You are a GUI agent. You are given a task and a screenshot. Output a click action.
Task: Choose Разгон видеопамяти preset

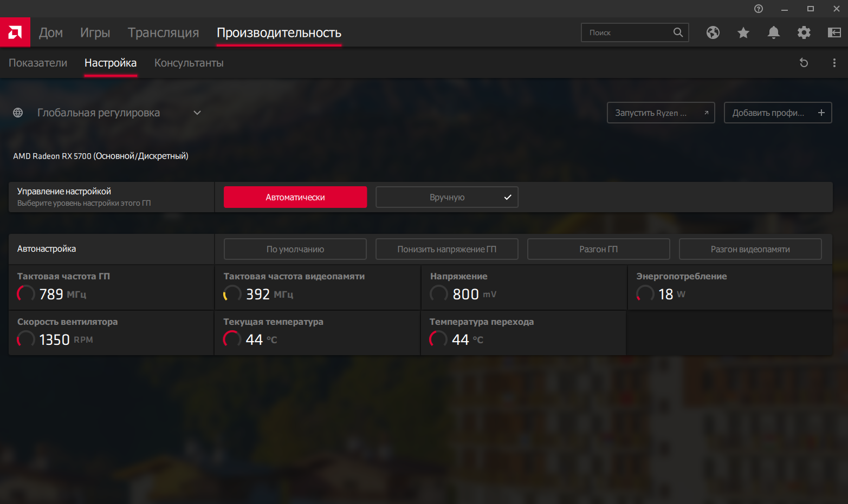coord(750,249)
